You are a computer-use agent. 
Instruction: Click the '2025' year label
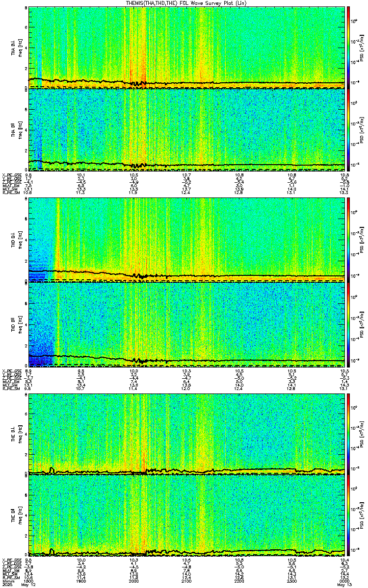pyautogui.click(x=7, y=585)
